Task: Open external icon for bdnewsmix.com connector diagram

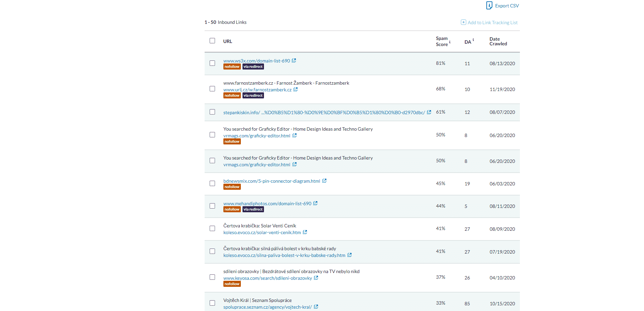Action: click(324, 181)
